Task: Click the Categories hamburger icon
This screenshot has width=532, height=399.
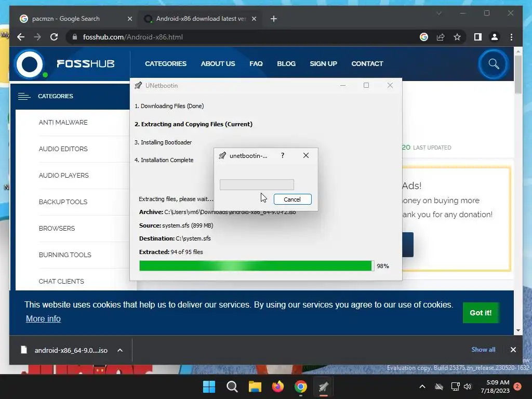Action: pos(24,96)
